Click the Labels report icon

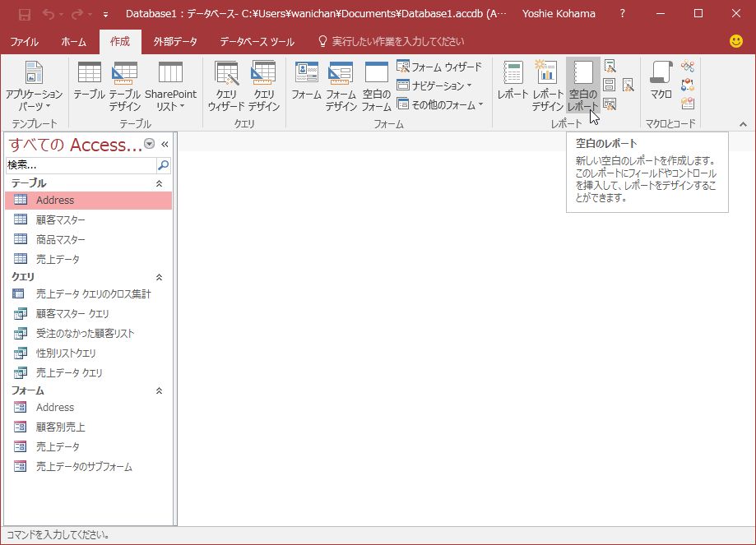pyautogui.click(x=610, y=85)
